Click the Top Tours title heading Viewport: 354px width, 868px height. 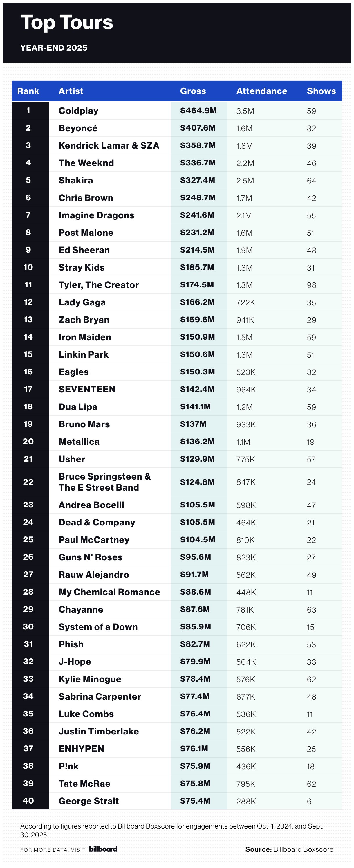tap(67, 23)
